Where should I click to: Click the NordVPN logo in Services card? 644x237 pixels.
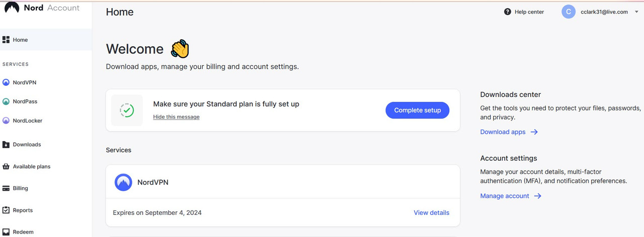(123, 182)
